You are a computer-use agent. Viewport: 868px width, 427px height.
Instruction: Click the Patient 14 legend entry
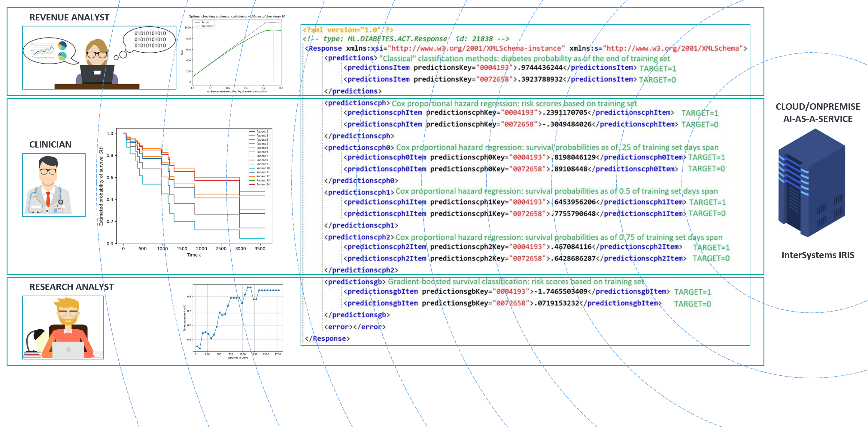pyautogui.click(x=259, y=184)
